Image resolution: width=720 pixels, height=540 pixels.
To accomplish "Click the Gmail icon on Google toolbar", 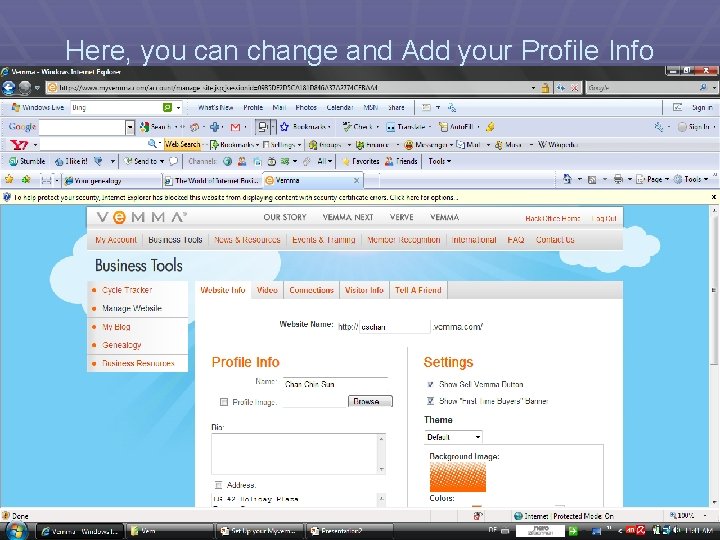I will point(236,127).
